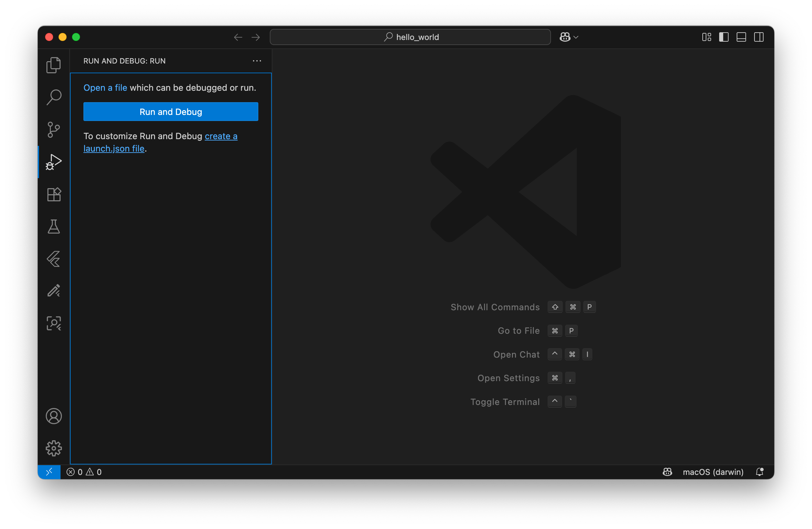
Task: Open the Customize Layout menu
Action: [706, 37]
